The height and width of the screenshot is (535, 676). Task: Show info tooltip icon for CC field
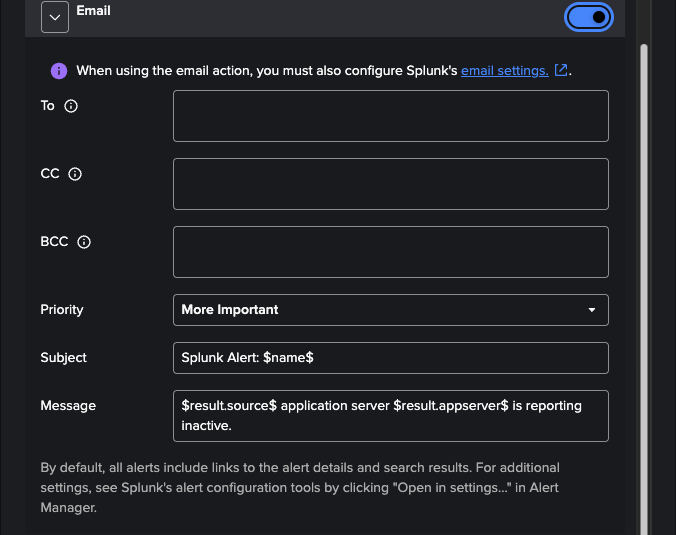tap(75, 174)
